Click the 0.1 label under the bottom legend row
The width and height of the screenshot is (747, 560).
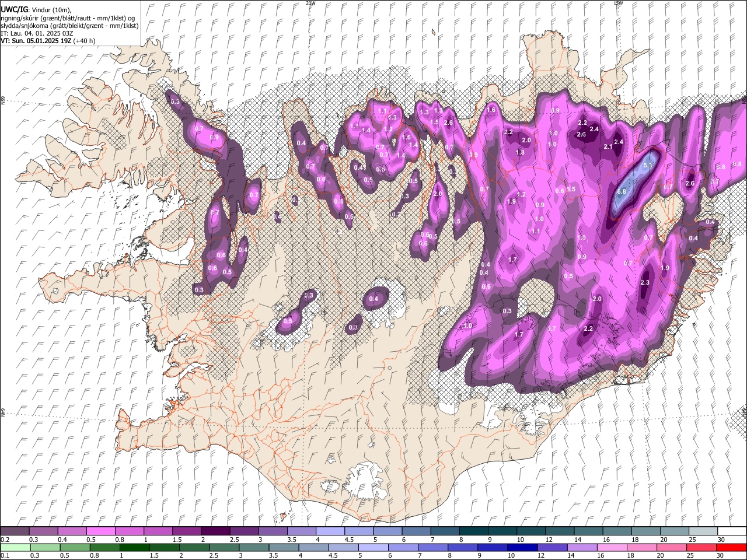(x=5, y=556)
